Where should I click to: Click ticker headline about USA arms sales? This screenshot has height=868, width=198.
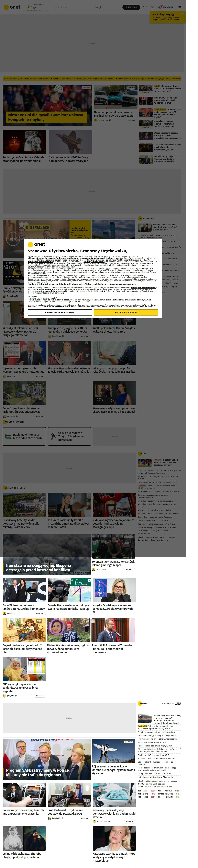(26, 79)
